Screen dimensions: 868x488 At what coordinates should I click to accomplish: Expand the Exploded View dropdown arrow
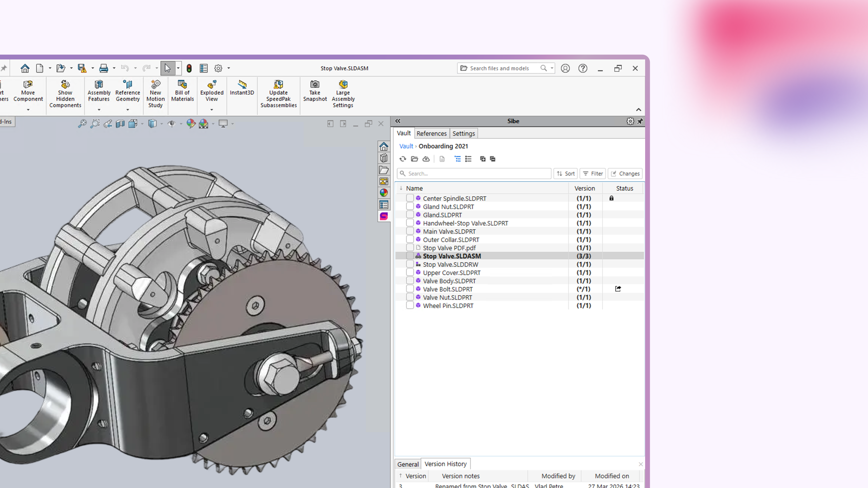[x=212, y=110]
